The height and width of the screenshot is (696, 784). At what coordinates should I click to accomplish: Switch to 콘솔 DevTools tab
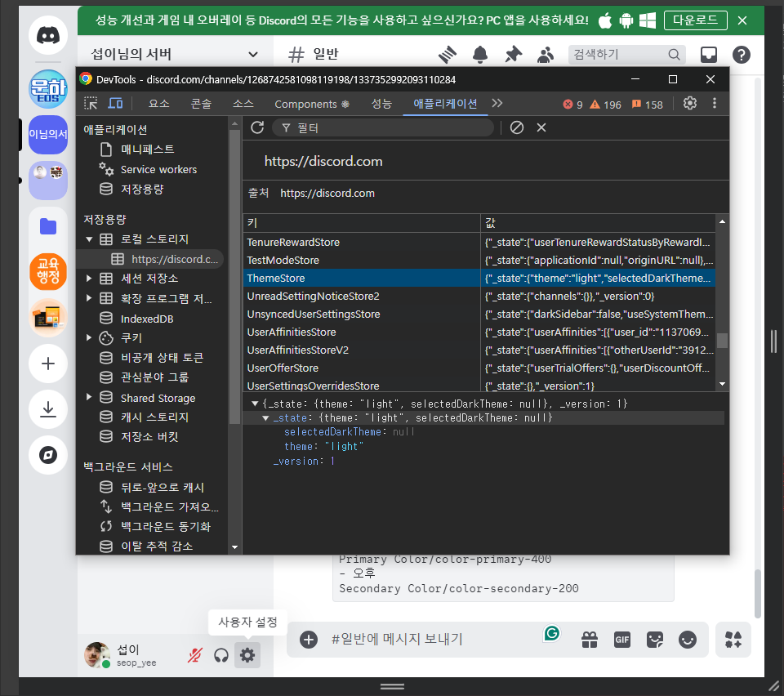tap(201, 104)
